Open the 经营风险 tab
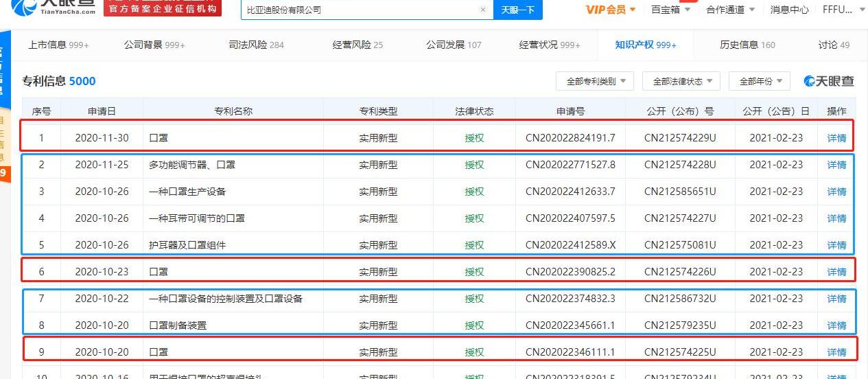 357,45
